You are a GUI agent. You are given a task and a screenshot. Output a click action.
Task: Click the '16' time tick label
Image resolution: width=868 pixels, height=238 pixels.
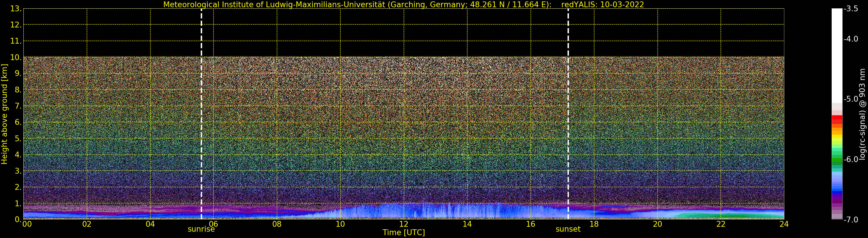[531, 224]
